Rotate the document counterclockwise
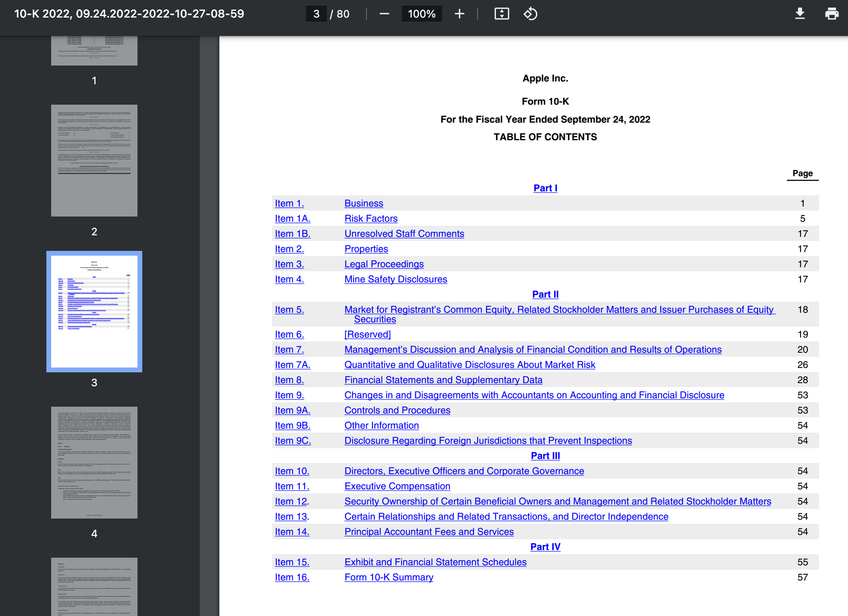Viewport: 848px width, 616px height. tap(530, 14)
